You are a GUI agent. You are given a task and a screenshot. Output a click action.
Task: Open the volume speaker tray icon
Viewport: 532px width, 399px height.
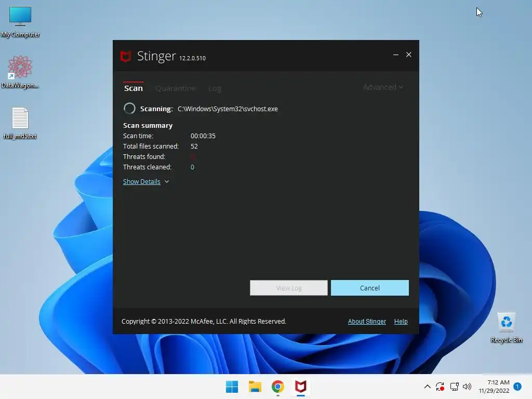click(467, 387)
